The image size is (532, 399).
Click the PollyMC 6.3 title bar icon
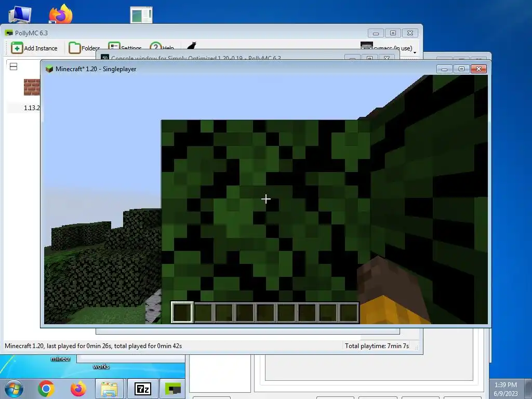9,33
